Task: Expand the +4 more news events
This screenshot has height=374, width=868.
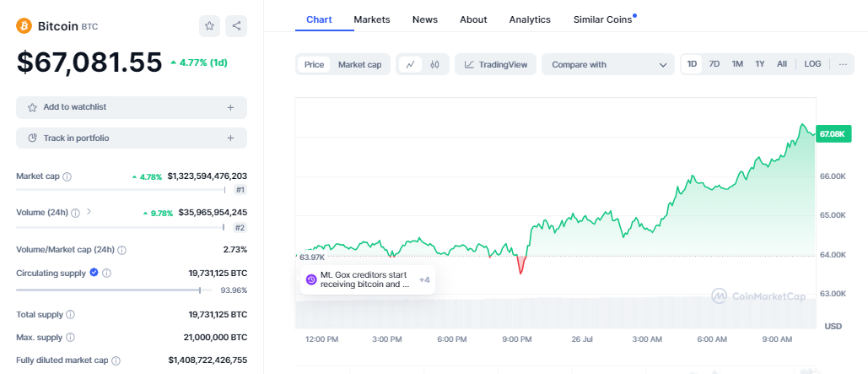Action: tap(424, 280)
